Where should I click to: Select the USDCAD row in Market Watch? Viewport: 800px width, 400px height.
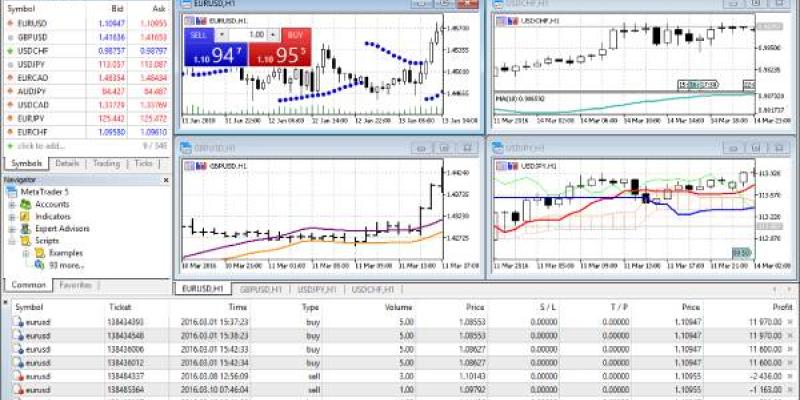pyautogui.click(x=87, y=105)
